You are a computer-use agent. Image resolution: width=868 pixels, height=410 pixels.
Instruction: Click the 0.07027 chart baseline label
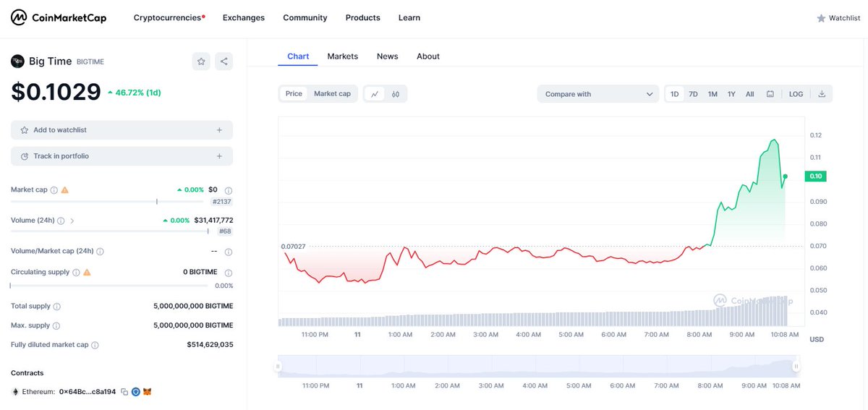(293, 247)
